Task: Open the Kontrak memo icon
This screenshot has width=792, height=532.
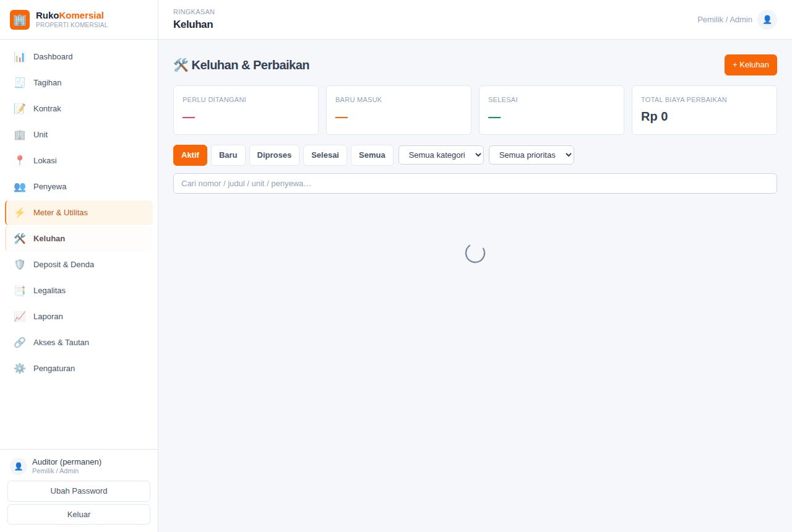Action: (x=20, y=109)
